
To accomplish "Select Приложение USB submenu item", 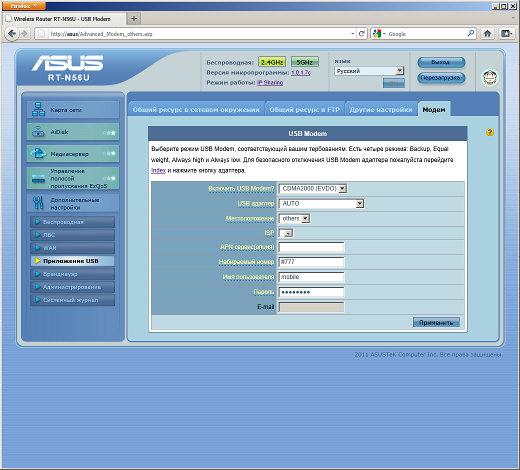I will click(x=73, y=261).
